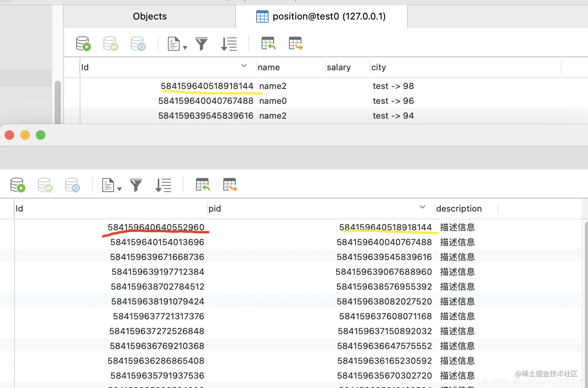588x388 pixels.
Task: Select city cell test -> 98
Action: (x=393, y=86)
